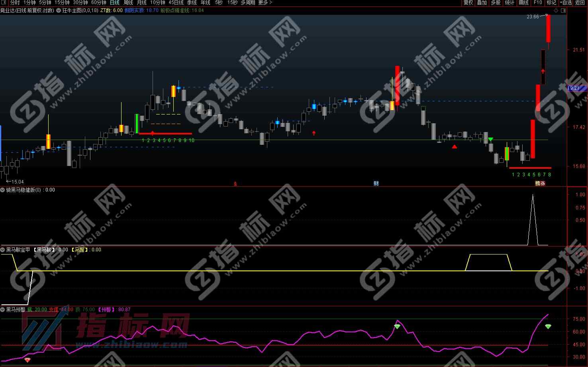Open the F10 company info
This screenshot has width=588, height=367.
[538, 3]
